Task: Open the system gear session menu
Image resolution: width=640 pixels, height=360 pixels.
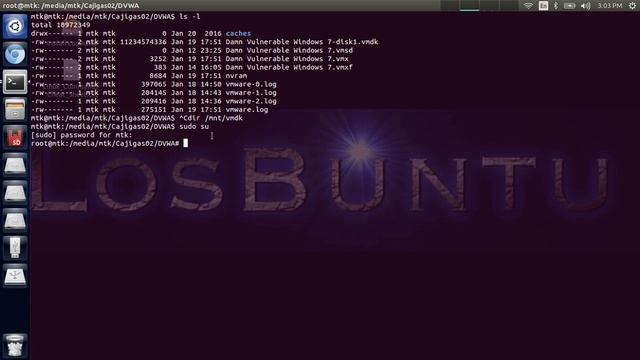Action: pos(632,6)
